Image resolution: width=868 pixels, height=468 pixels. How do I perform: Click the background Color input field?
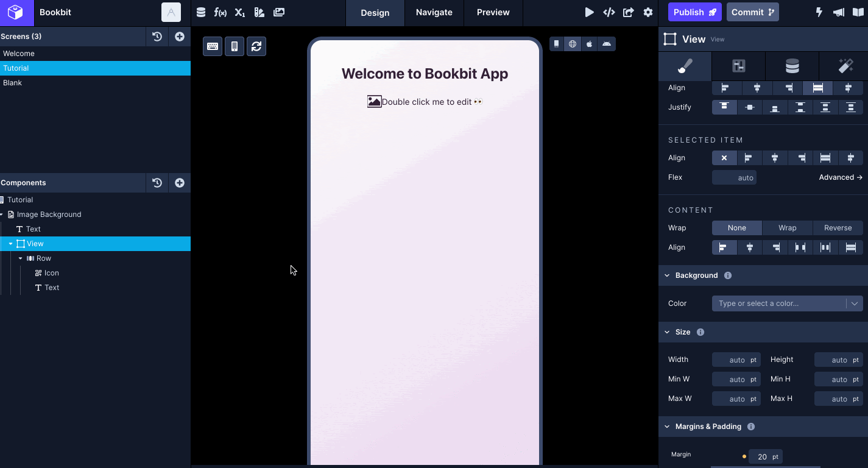click(780, 303)
